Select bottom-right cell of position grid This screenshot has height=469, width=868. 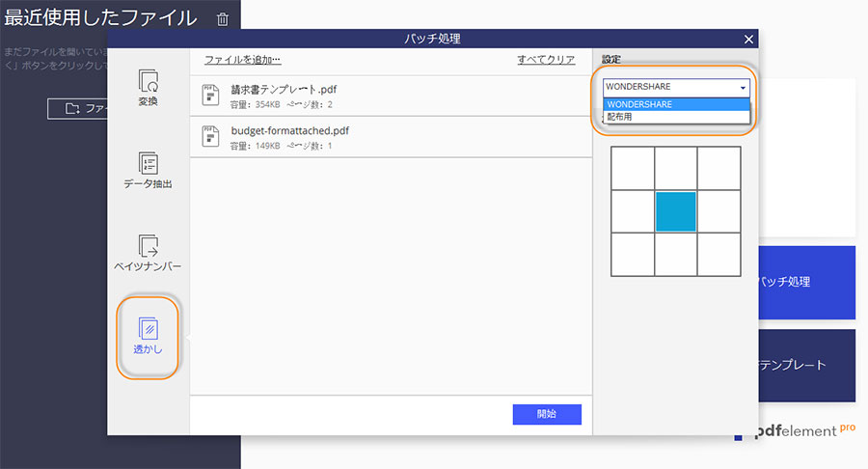719,255
